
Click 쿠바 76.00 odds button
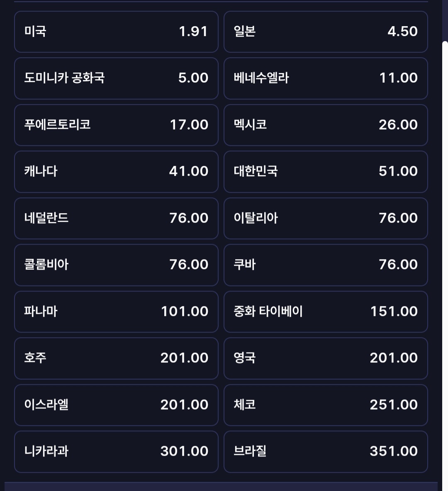326,265
